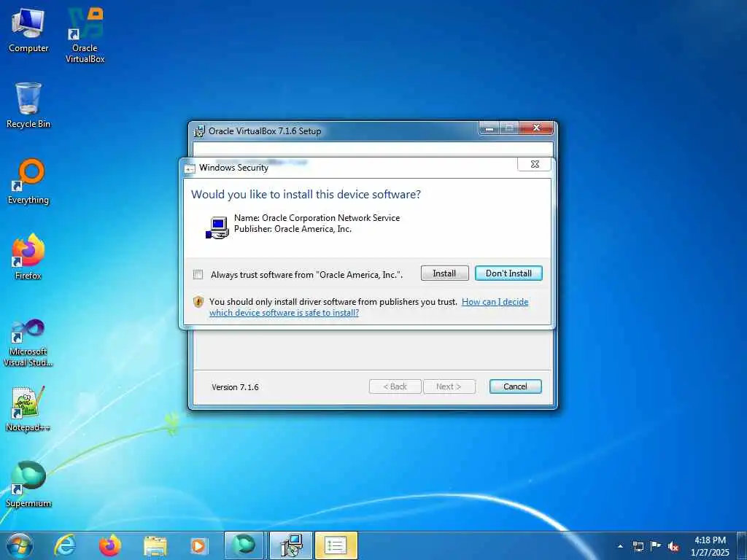
Task: Open the 'How can I decide' help link
Action: click(495, 301)
